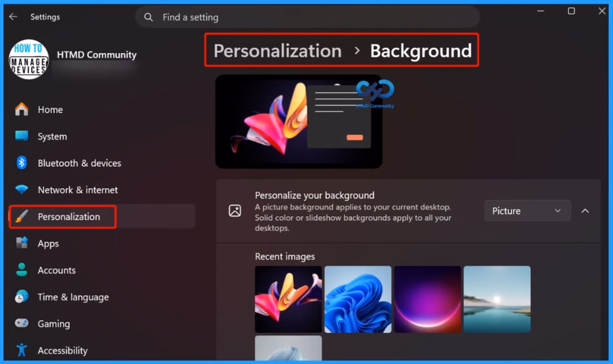Maximize the Settings window
This screenshot has width=613, height=364.
[x=571, y=11]
